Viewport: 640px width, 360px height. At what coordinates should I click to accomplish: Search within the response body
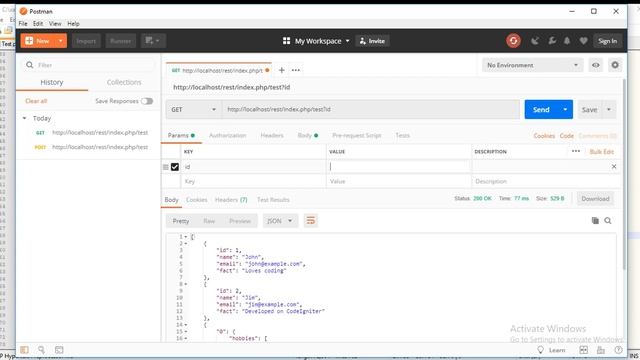608,221
